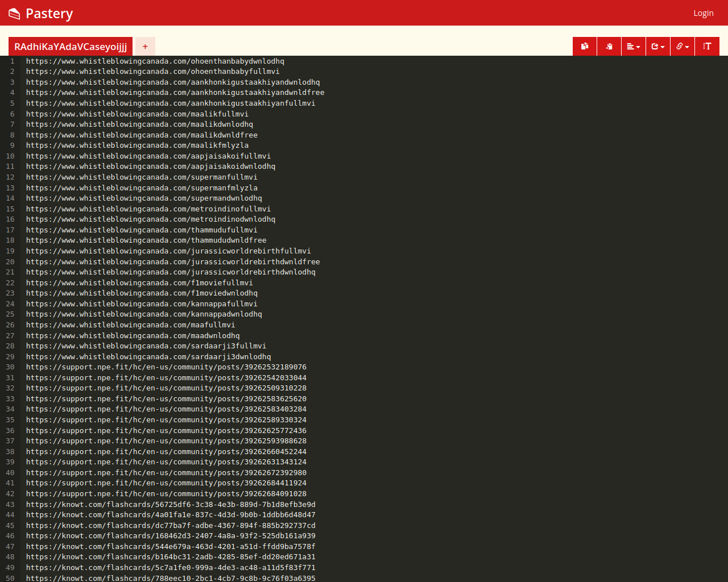
Task: Click line 9 maalikfmlyzla URL
Action: point(137,145)
